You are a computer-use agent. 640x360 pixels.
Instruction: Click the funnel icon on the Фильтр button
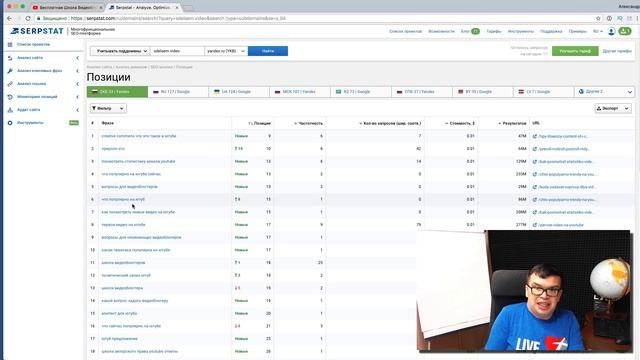(94, 109)
